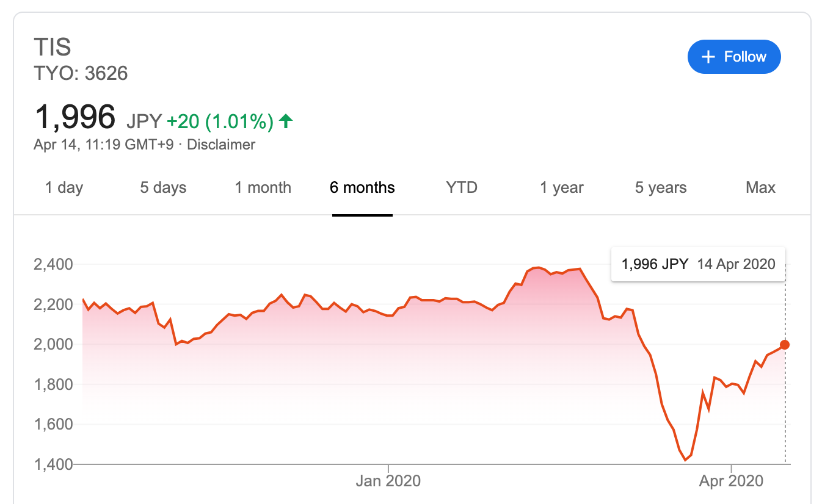
Task: View the 1 year chart range
Action: point(562,187)
